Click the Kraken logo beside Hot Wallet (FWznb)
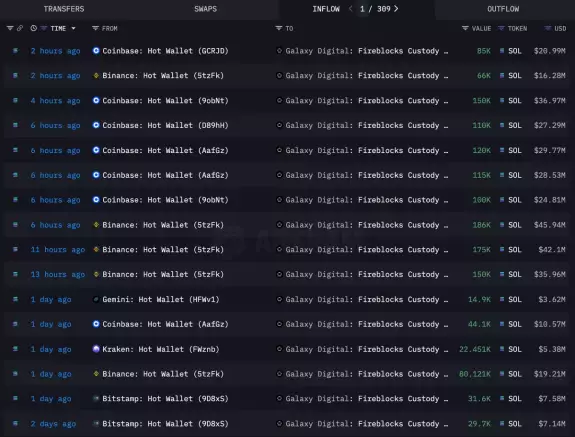575x437 pixels. pyautogui.click(x=96, y=349)
